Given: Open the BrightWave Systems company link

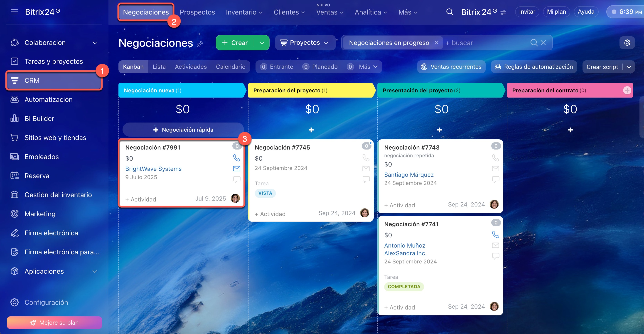Looking at the screenshot, I should pos(153,169).
